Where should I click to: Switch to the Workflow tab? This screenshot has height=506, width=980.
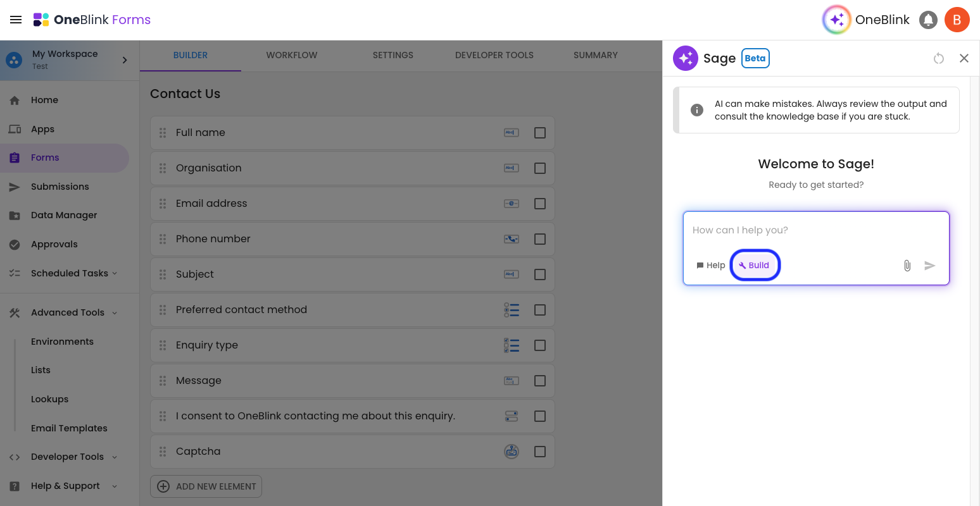(292, 56)
